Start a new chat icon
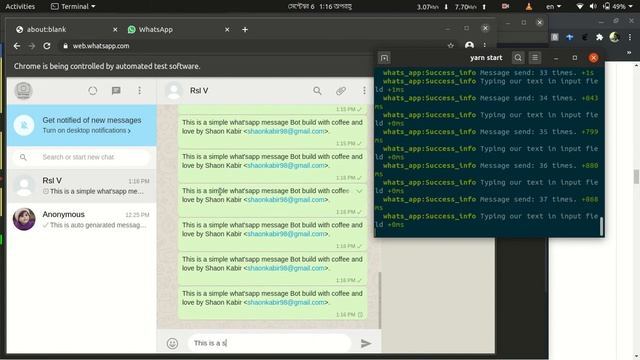Viewport: 640px width, 360px height. pos(116,91)
